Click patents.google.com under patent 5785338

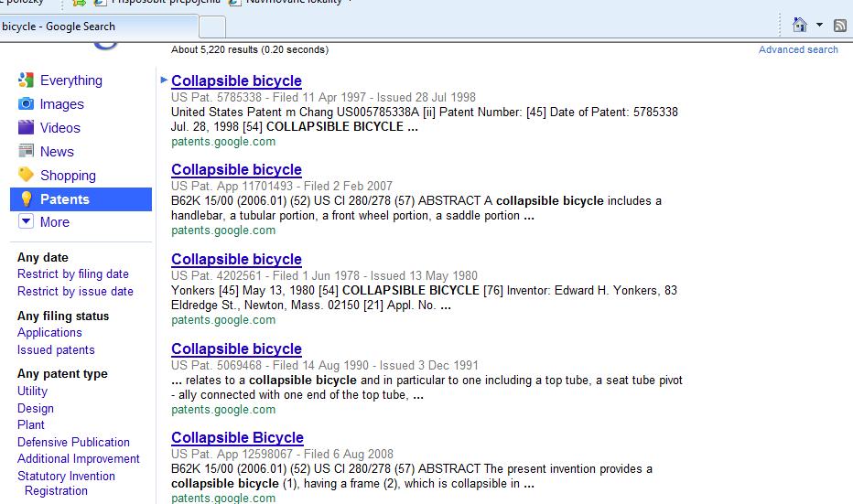pos(223,142)
